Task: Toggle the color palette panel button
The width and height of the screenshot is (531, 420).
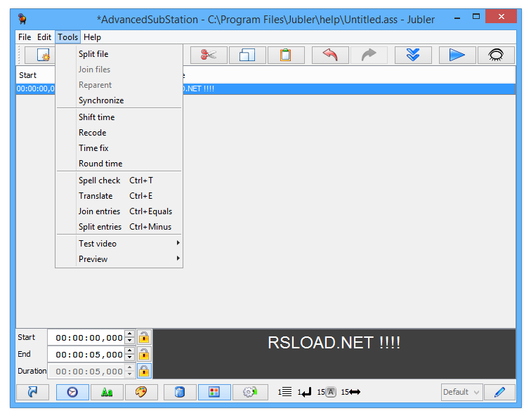Action: click(x=141, y=392)
